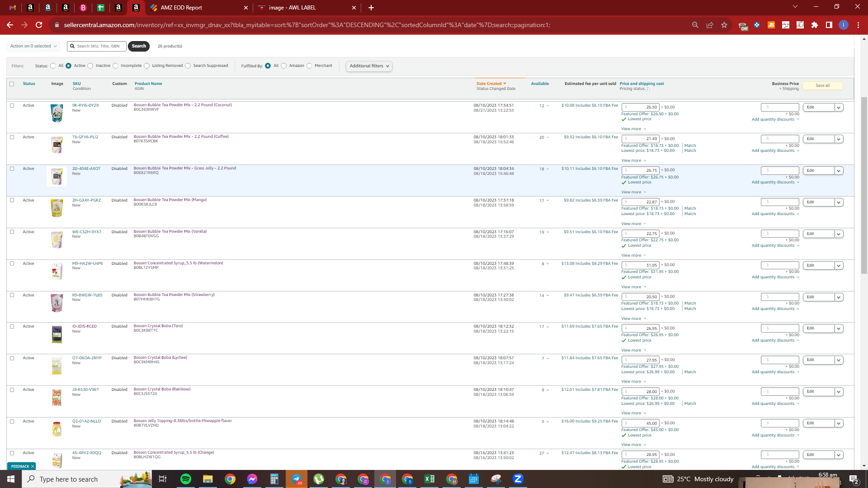Sort table by Available column
The width and height of the screenshot is (868, 488).
click(540, 84)
